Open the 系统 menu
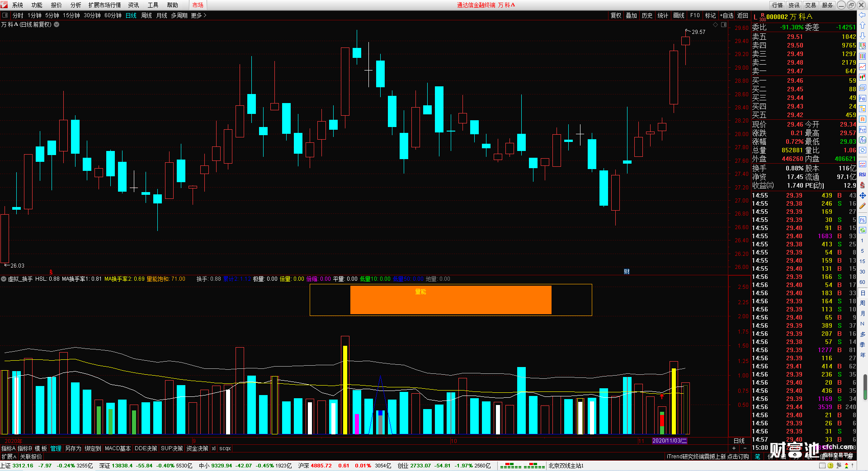Viewport: 868px width, 471px height. [x=18, y=5]
